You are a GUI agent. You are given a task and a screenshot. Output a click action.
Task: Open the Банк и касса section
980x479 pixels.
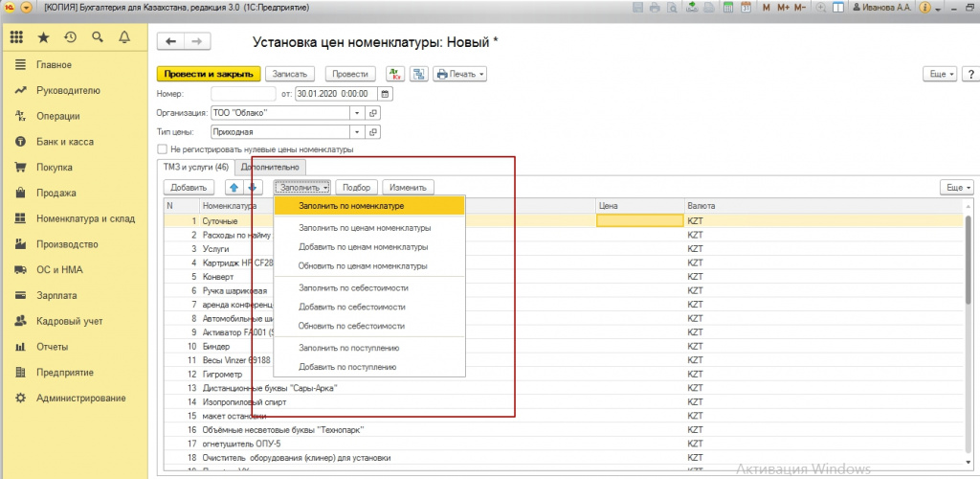(65, 142)
